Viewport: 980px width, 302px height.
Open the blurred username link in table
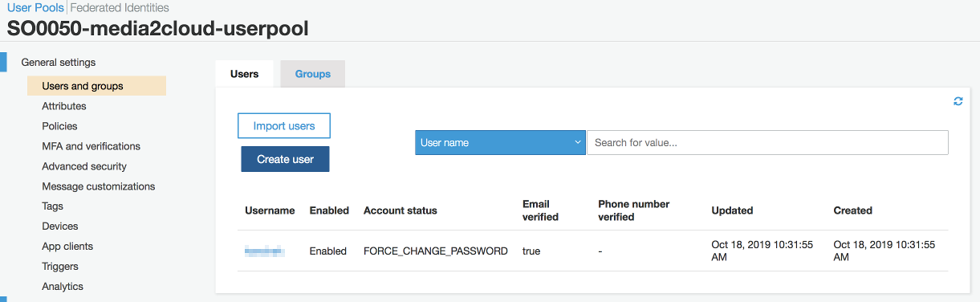265,251
